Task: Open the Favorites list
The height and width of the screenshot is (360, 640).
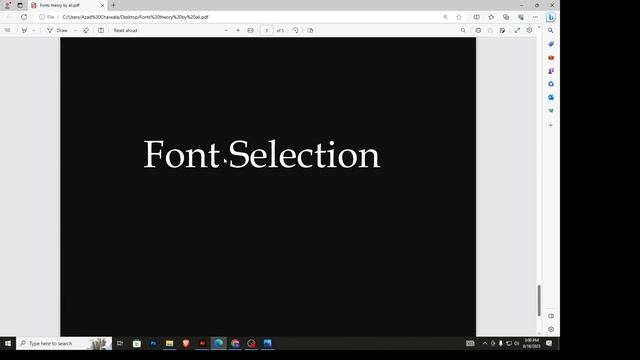Action: [x=491, y=17]
